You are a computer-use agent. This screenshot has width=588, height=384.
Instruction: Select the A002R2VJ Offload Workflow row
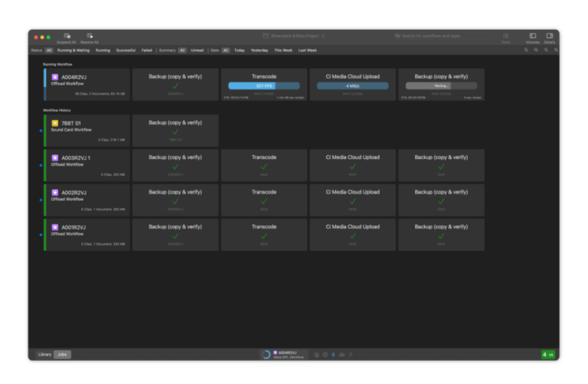86,200
